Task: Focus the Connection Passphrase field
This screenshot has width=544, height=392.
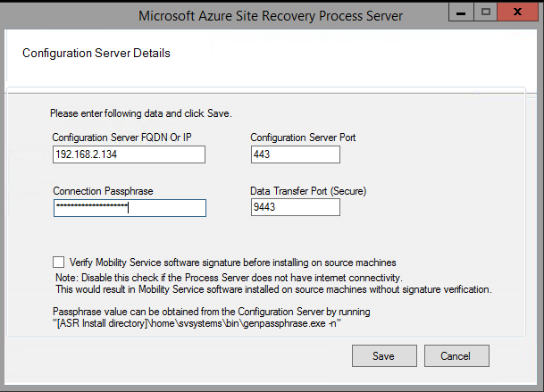Action: (x=130, y=208)
